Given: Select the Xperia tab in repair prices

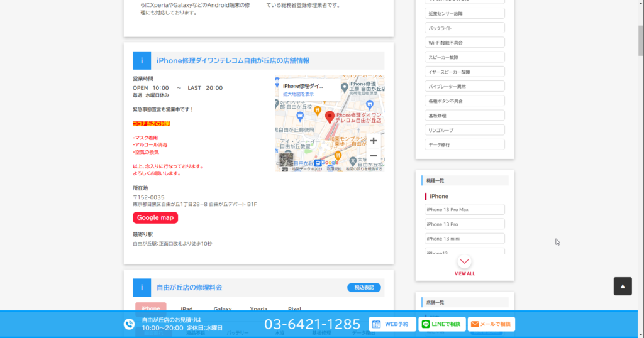Looking at the screenshot, I should point(258,309).
